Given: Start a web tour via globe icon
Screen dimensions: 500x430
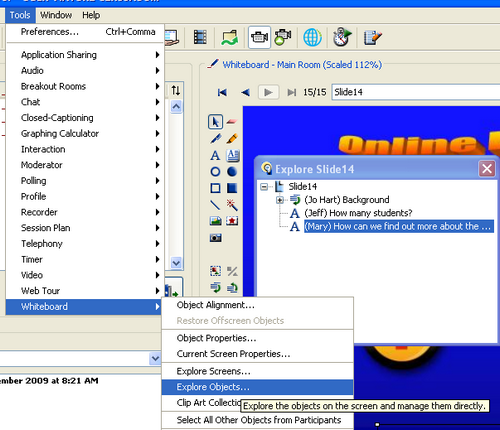Looking at the screenshot, I should pyautogui.click(x=312, y=37).
